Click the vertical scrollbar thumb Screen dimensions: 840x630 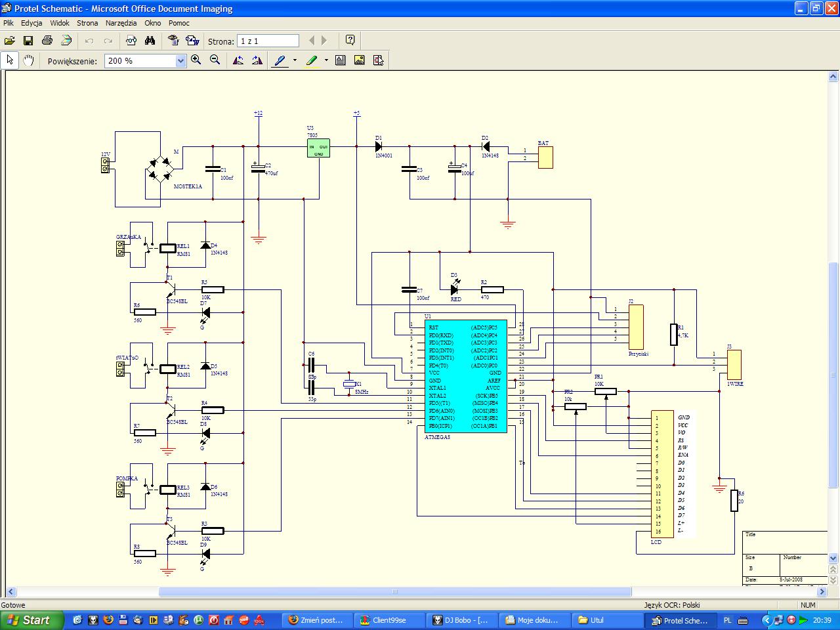coord(833,375)
